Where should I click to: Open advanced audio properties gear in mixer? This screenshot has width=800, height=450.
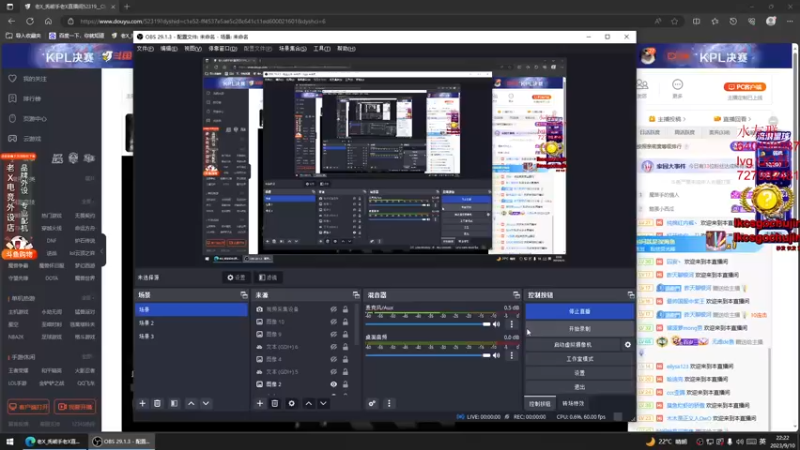[372, 404]
